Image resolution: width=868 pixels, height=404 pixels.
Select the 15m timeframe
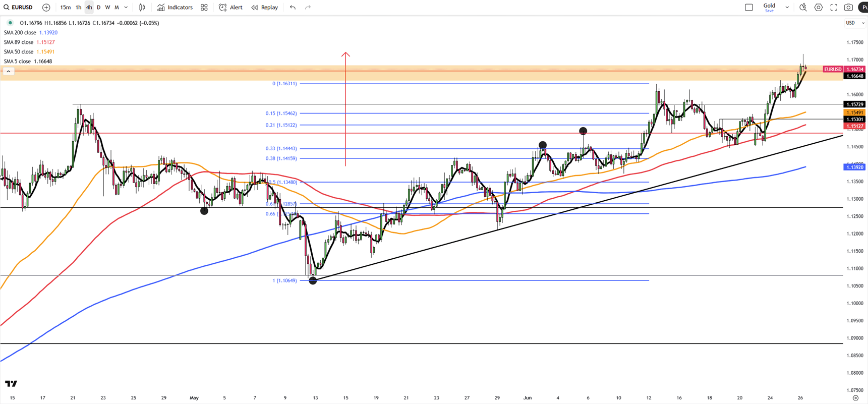65,8
